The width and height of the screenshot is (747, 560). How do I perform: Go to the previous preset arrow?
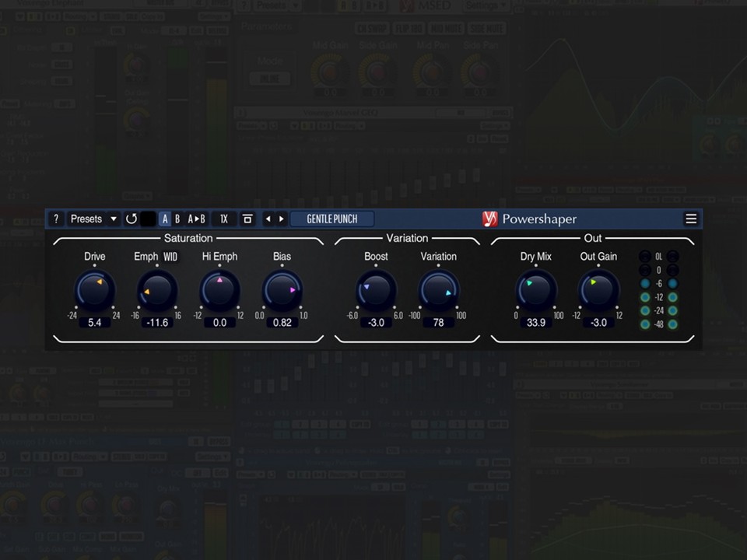[268, 219]
